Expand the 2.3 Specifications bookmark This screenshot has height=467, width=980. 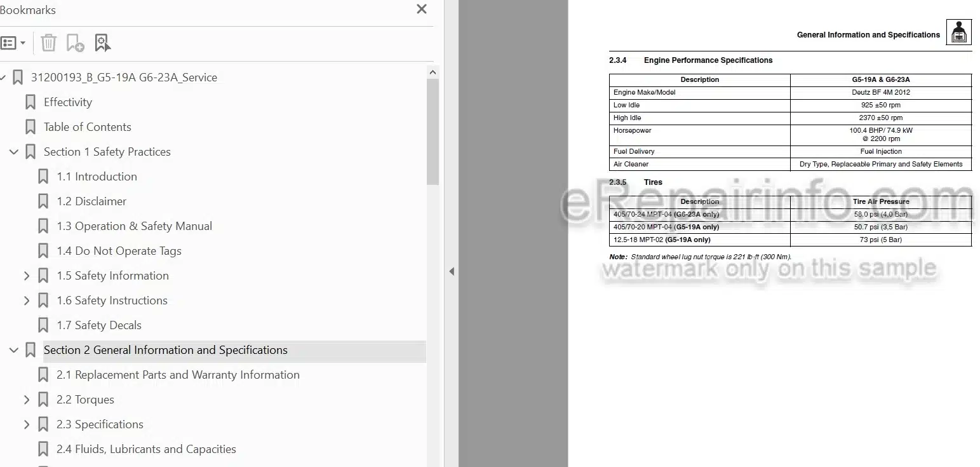pyautogui.click(x=27, y=424)
